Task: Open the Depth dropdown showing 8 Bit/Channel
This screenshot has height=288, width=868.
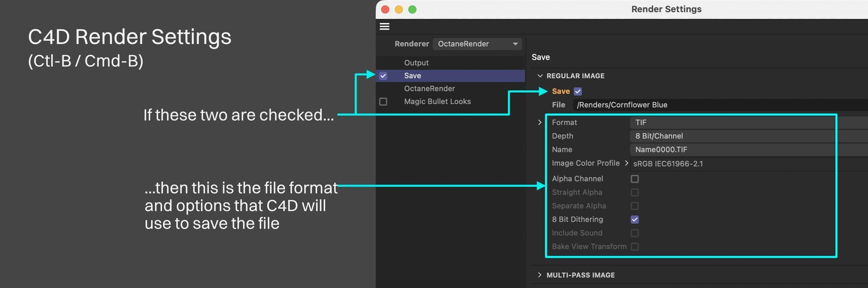Action: pyautogui.click(x=749, y=136)
